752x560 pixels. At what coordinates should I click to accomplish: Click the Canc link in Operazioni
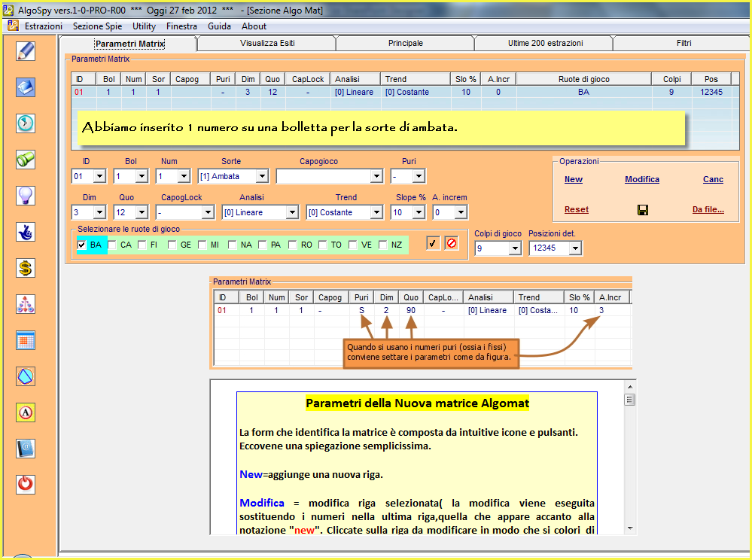click(713, 179)
